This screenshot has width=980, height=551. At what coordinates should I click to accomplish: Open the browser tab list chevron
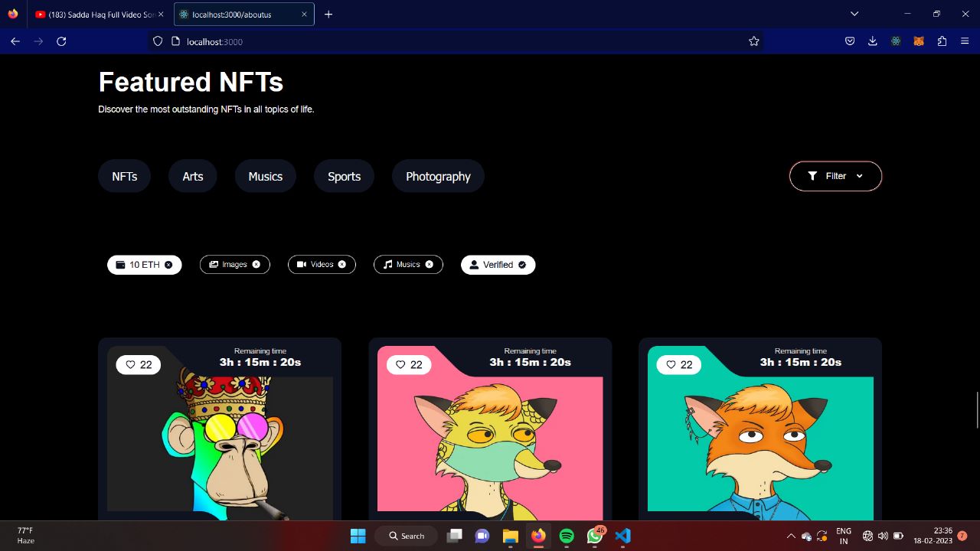(x=854, y=14)
